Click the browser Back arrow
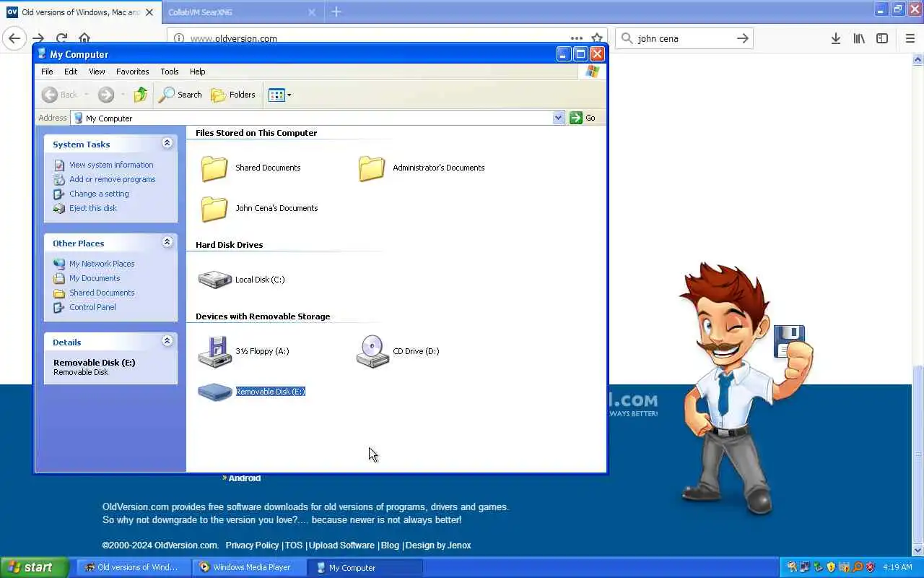This screenshot has width=924, height=578. tap(14, 38)
